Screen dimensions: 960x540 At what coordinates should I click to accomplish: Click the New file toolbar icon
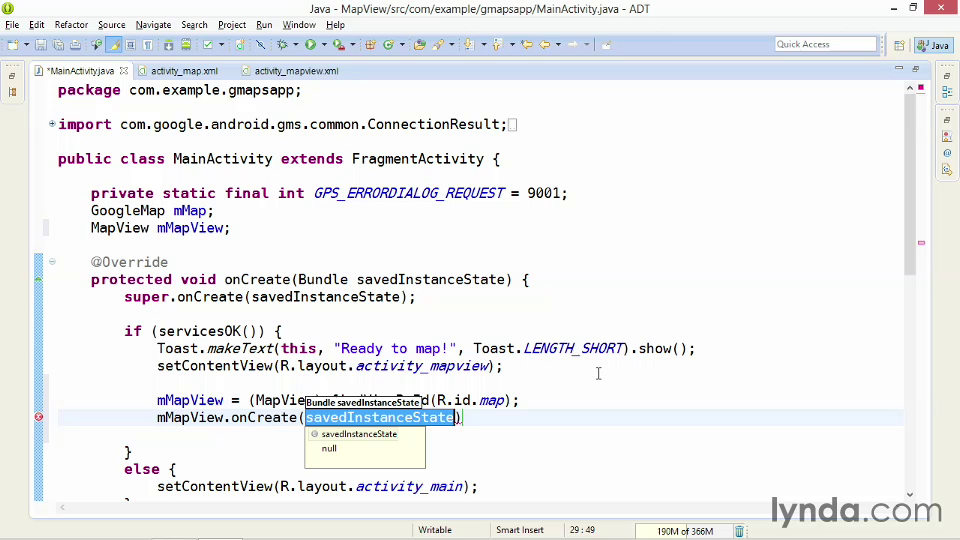pyautogui.click(x=13, y=45)
